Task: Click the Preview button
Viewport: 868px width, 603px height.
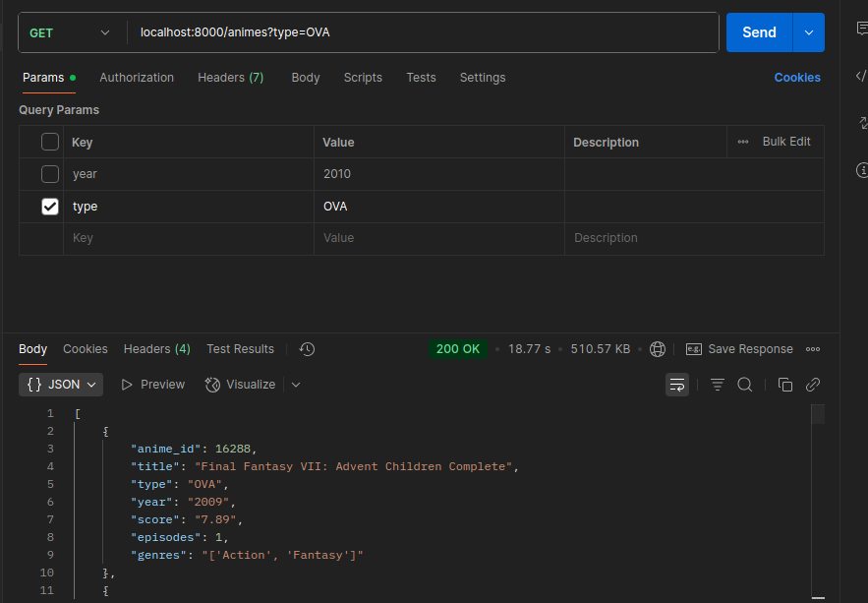Action: pyautogui.click(x=152, y=385)
